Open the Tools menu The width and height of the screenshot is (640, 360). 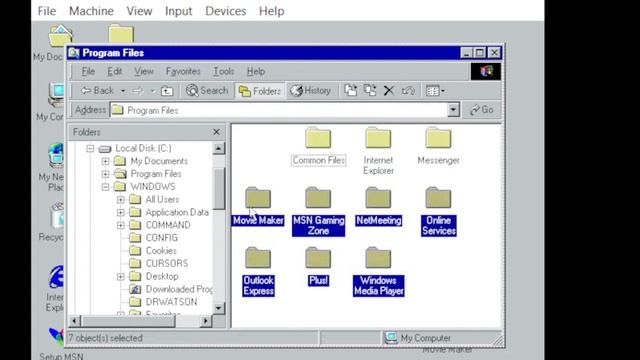point(224,71)
